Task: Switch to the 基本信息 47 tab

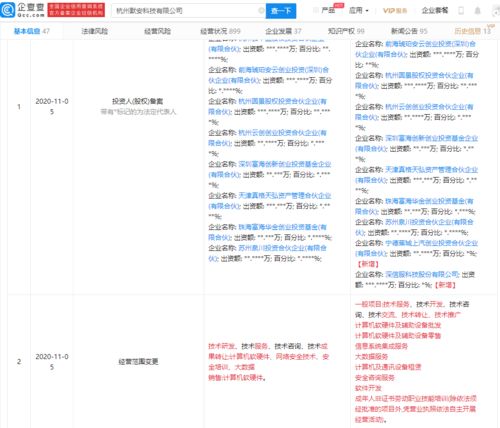Action: pyautogui.click(x=32, y=31)
